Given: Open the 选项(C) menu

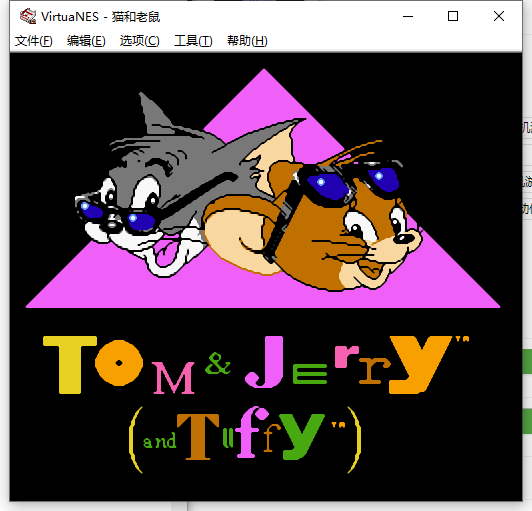Looking at the screenshot, I should pyautogui.click(x=139, y=41).
